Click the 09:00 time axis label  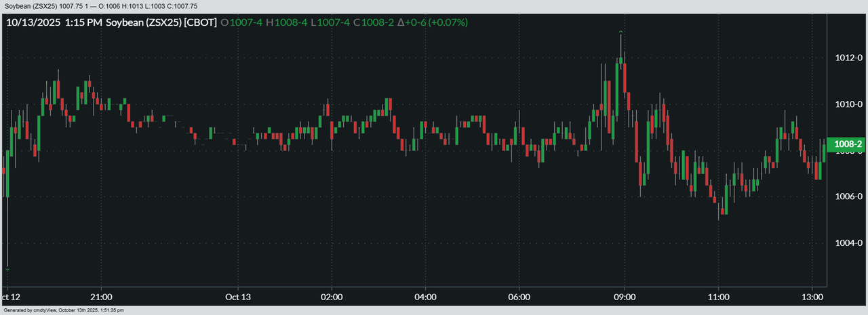click(x=625, y=297)
